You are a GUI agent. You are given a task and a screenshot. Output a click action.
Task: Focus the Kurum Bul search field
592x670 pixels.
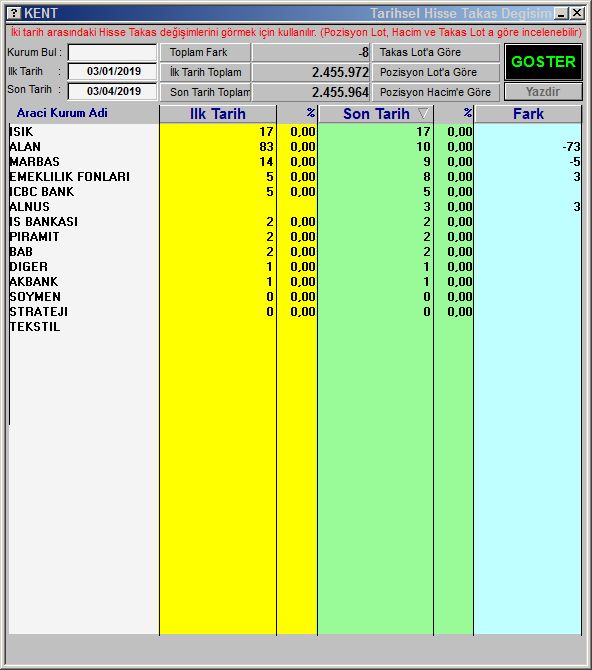[112, 53]
